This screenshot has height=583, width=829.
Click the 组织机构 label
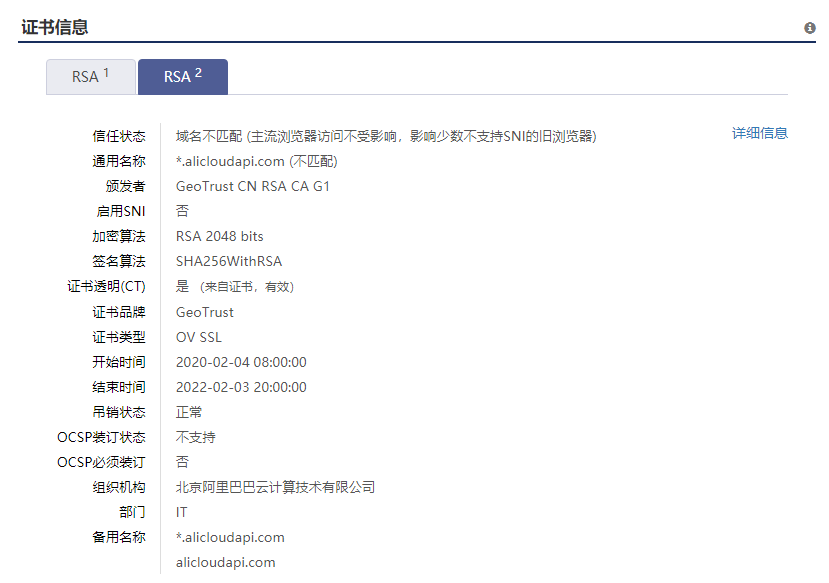pos(119,487)
